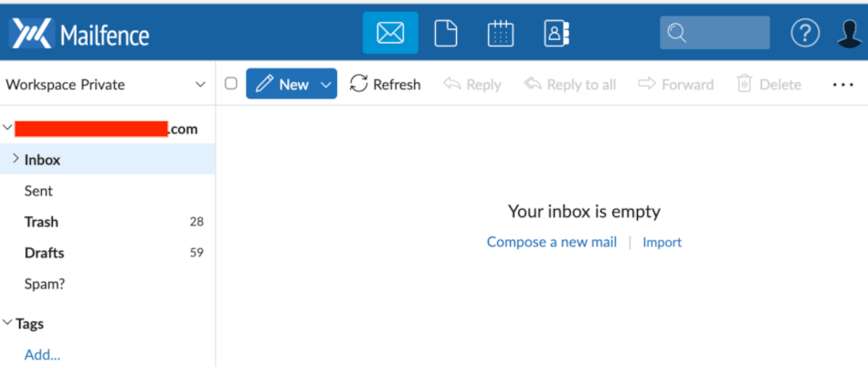Click the Help question mark icon

point(804,34)
